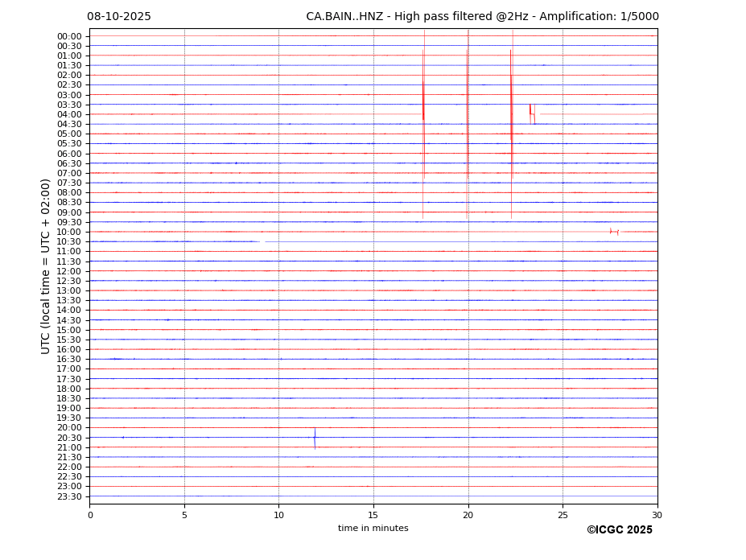The height and width of the screenshot is (560, 746).
Task: Click the white gap on the 10:30 trace
Action: point(262,241)
